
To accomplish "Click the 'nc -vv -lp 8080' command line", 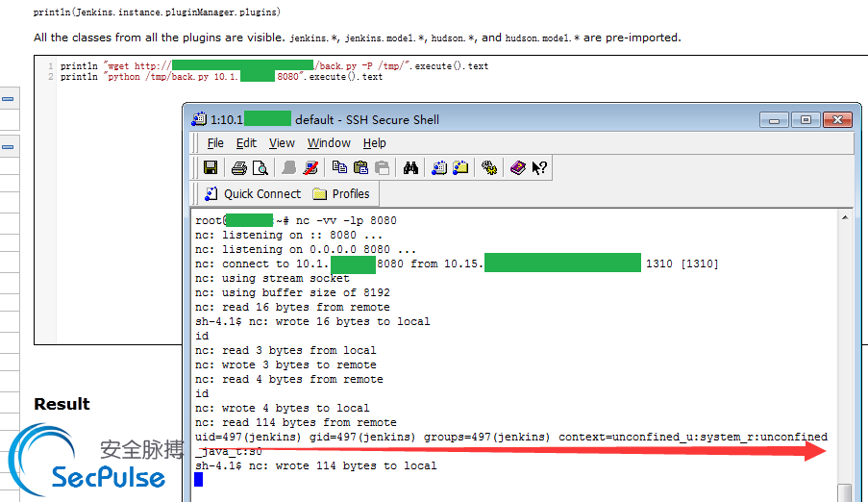I will 296,220.
